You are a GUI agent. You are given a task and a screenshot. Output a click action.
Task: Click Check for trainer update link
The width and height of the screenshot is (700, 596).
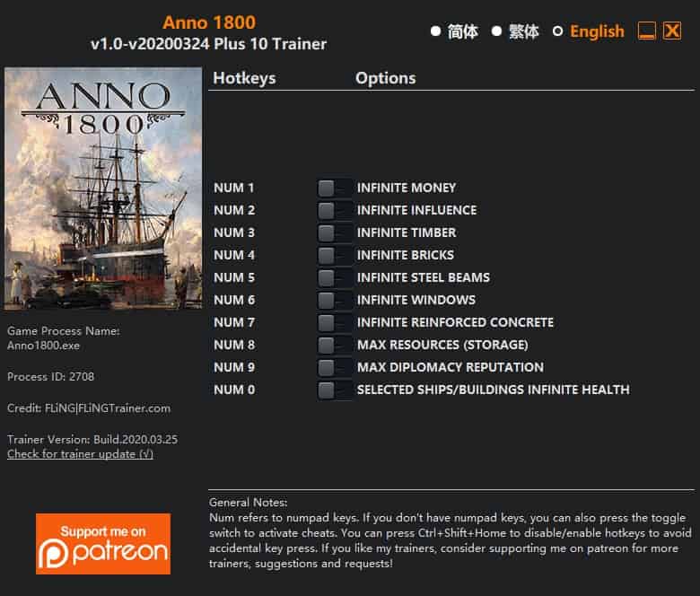click(81, 454)
